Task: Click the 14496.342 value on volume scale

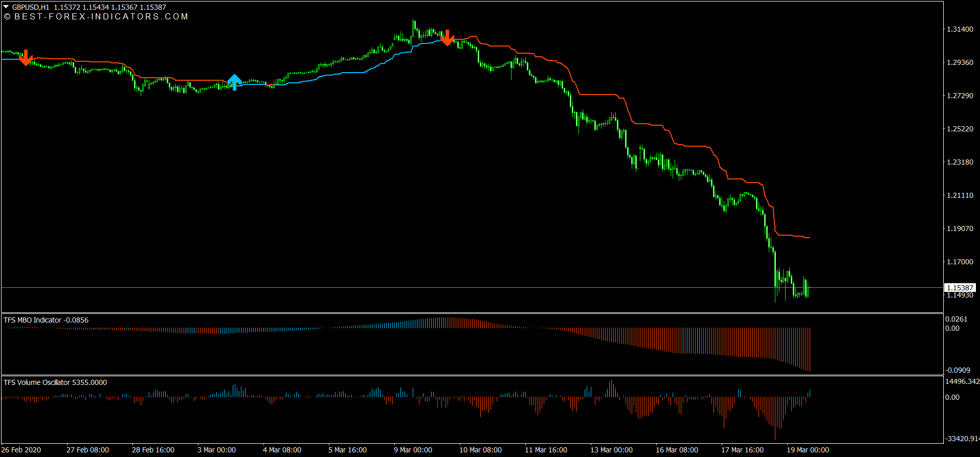Action: pyautogui.click(x=962, y=381)
